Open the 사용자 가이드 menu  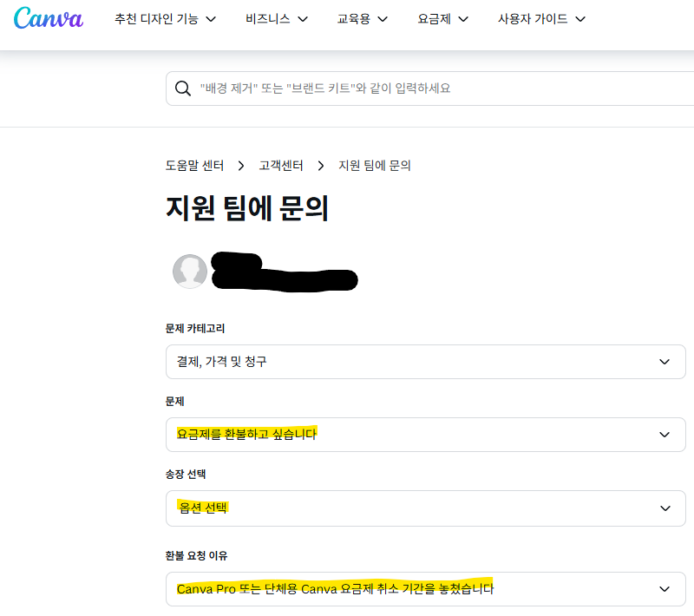541,19
